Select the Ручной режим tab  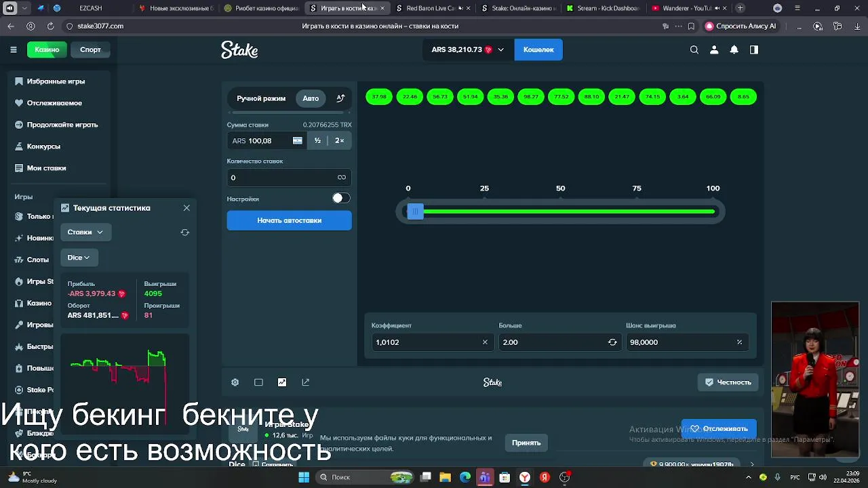pos(261,98)
